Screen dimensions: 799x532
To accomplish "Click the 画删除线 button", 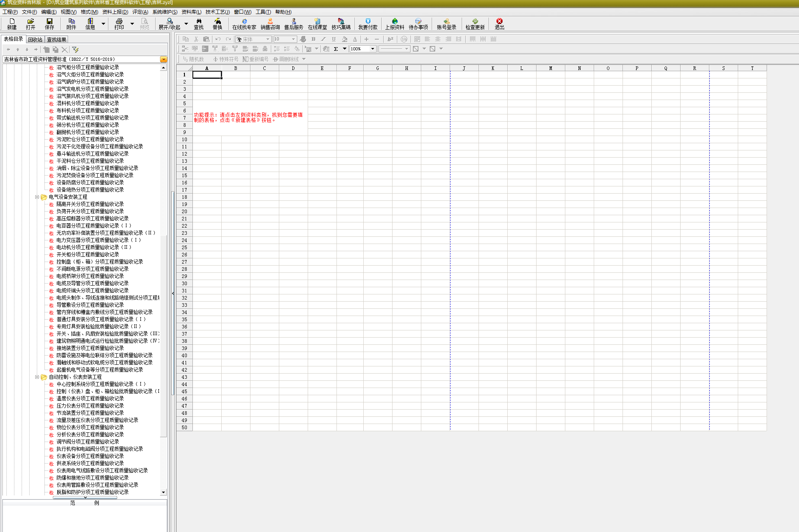I will (x=286, y=59).
